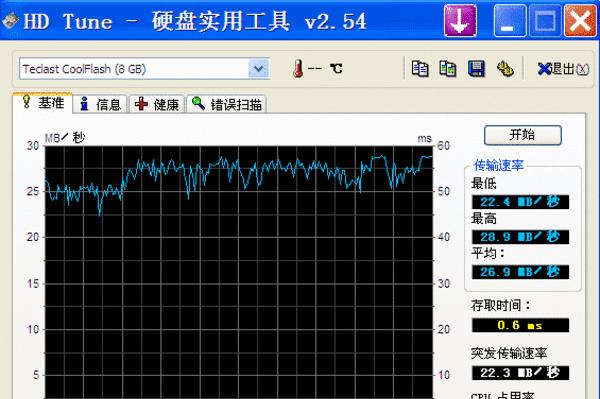Image resolution: width=600 pixels, height=399 pixels.
Task: Click the 突发传输速率 label
Action: pyautogui.click(x=509, y=353)
